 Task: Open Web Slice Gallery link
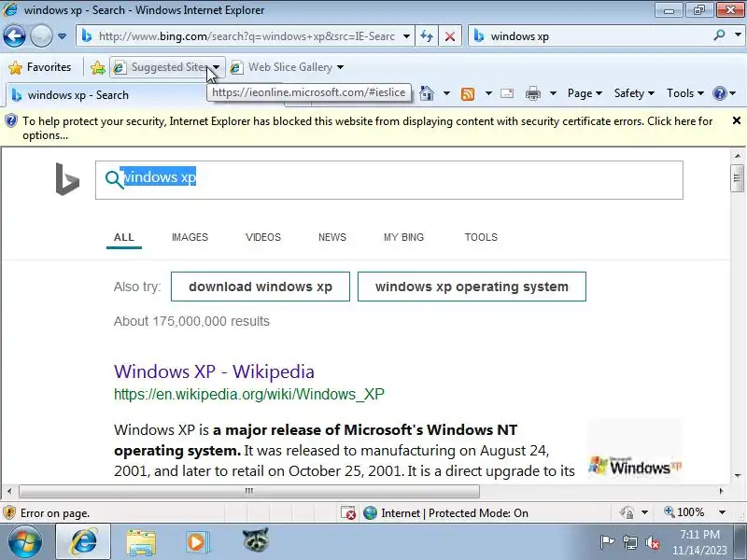pyautogui.click(x=282, y=67)
